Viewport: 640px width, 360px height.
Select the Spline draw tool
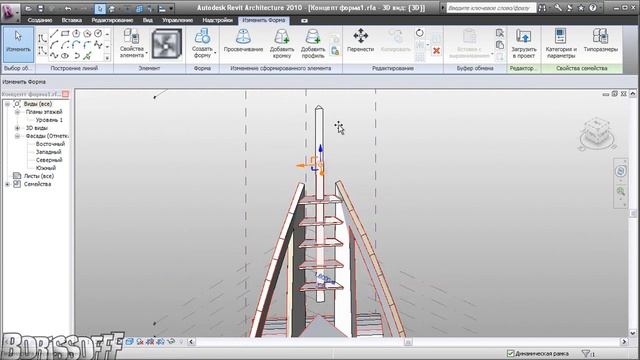coord(54,56)
